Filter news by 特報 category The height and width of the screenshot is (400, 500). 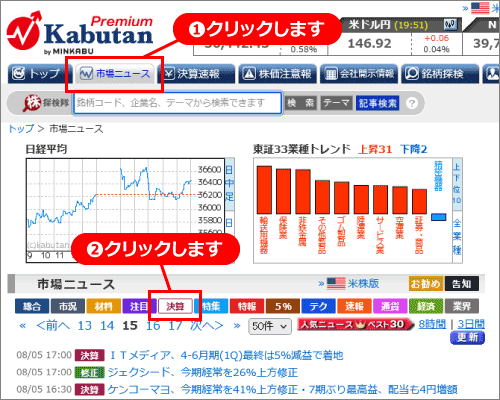(247, 306)
